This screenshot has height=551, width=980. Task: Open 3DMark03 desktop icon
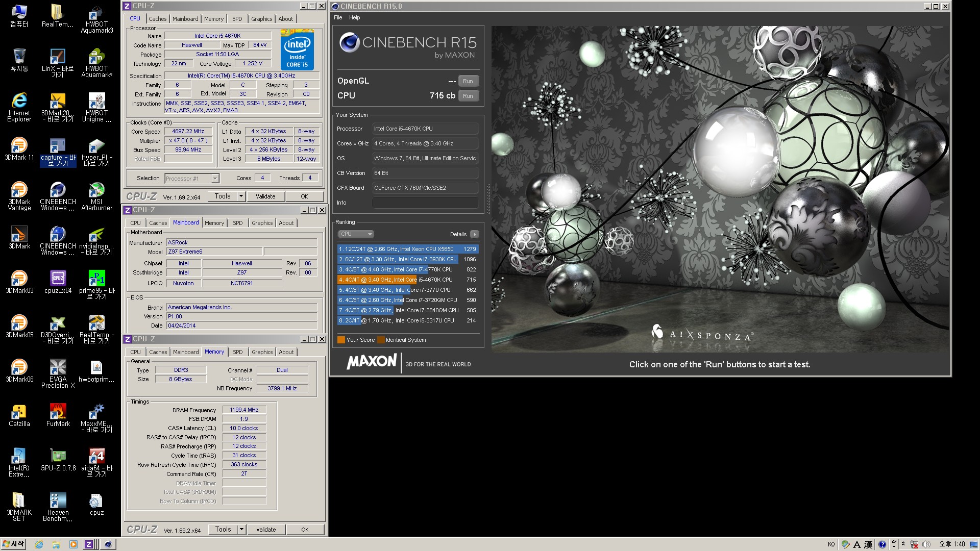[19, 282]
